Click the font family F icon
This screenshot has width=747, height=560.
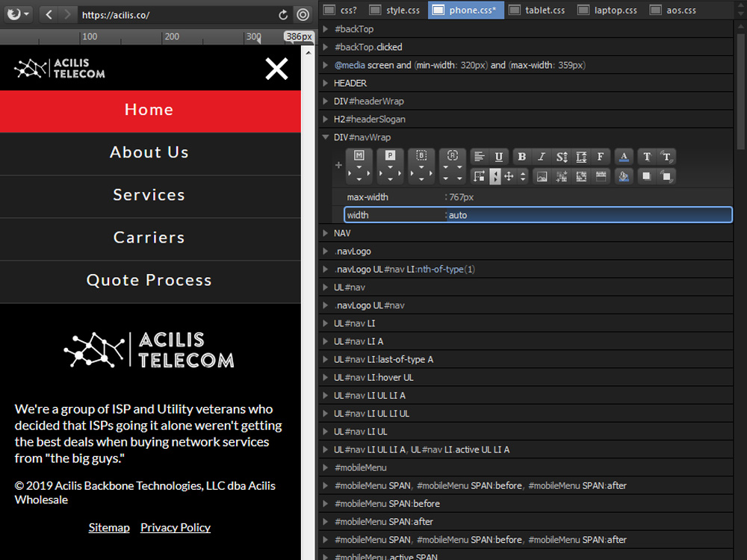tap(600, 157)
